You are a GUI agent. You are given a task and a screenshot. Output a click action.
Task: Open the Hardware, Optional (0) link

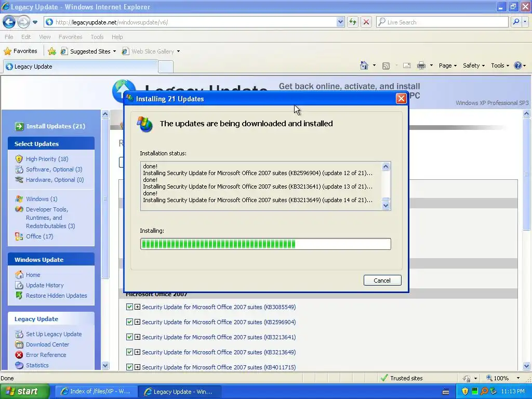click(55, 179)
